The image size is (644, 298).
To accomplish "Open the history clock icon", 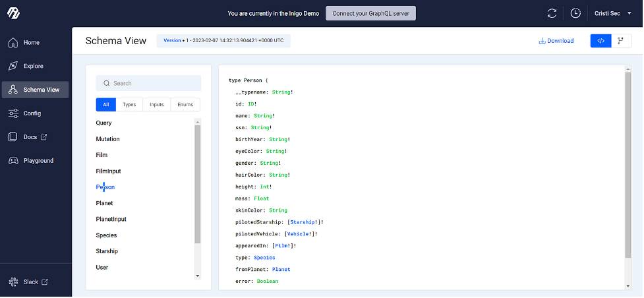I will coord(576,13).
